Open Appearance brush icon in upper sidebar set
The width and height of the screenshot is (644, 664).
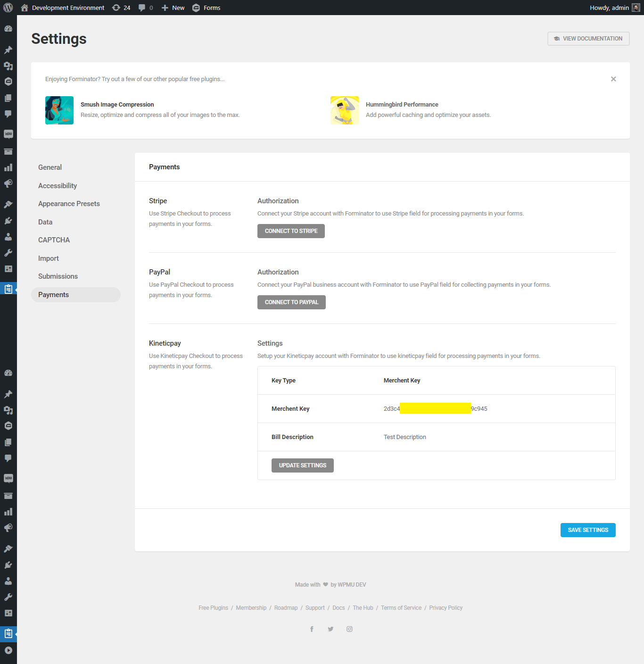click(x=8, y=205)
